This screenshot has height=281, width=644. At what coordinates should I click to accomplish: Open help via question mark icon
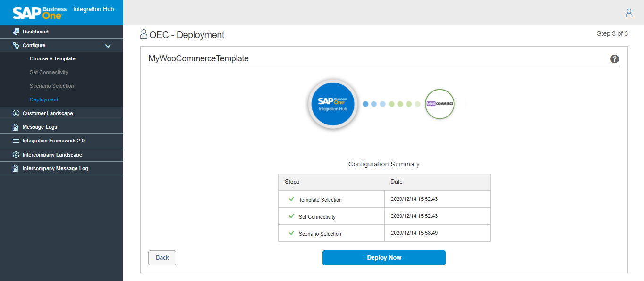[614, 59]
